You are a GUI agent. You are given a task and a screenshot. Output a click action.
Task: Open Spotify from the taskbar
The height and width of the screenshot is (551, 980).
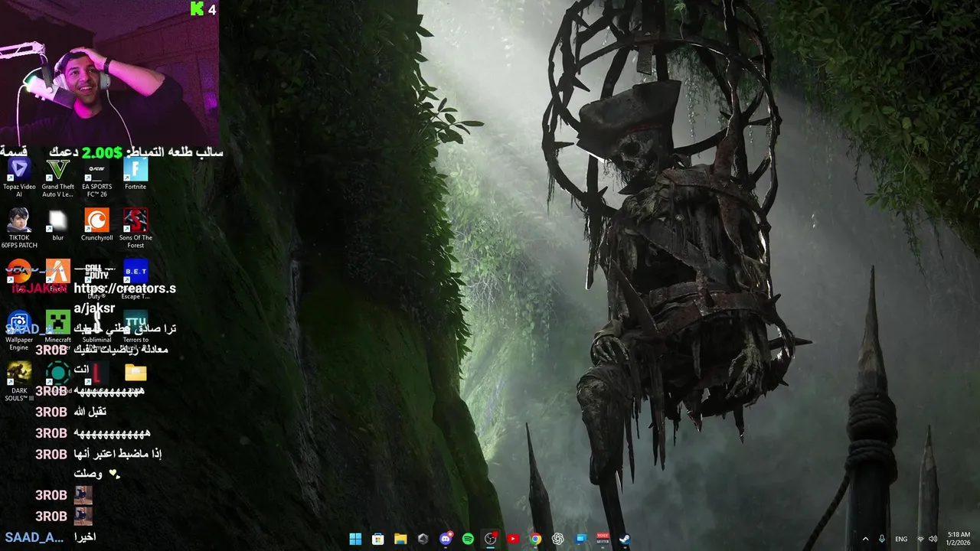point(468,539)
